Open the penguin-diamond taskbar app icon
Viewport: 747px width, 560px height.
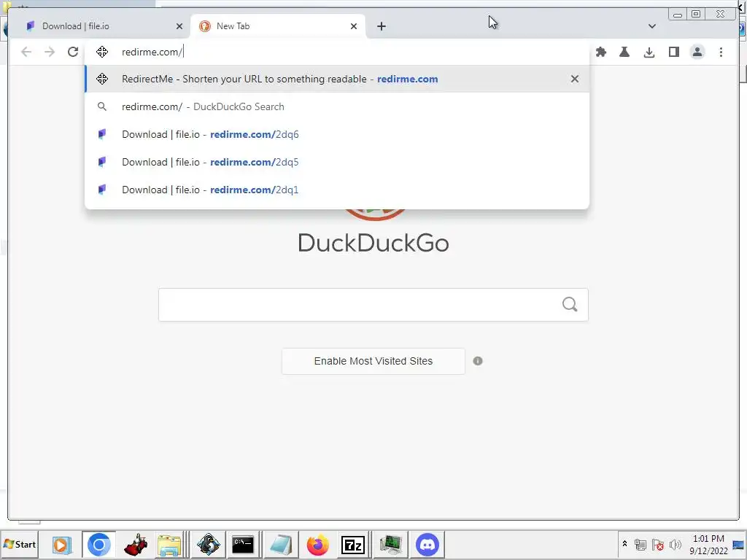click(208, 544)
